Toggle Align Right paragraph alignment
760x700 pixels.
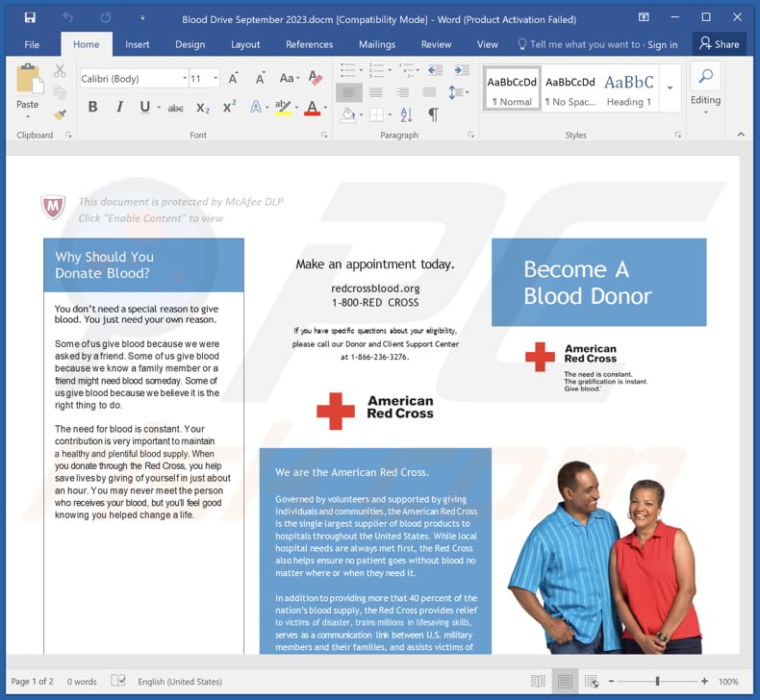tap(402, 92)
